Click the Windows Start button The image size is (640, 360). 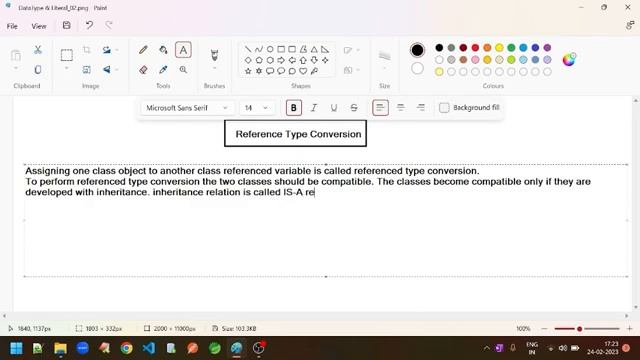click(x=16, y=348)
